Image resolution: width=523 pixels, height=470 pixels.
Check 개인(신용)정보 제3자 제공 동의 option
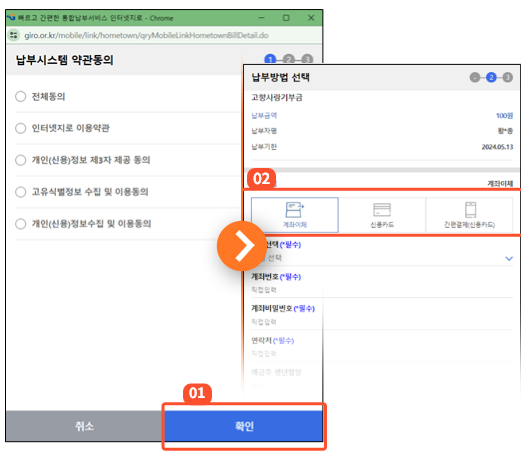(x=21, y=160)
